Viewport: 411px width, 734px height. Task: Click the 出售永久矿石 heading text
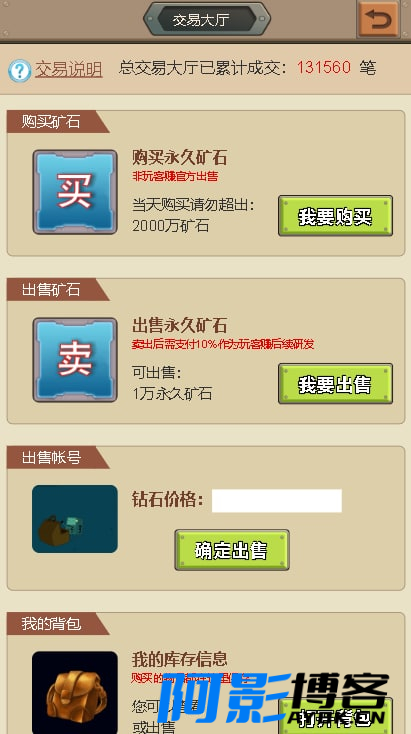[x=179, y=325]
